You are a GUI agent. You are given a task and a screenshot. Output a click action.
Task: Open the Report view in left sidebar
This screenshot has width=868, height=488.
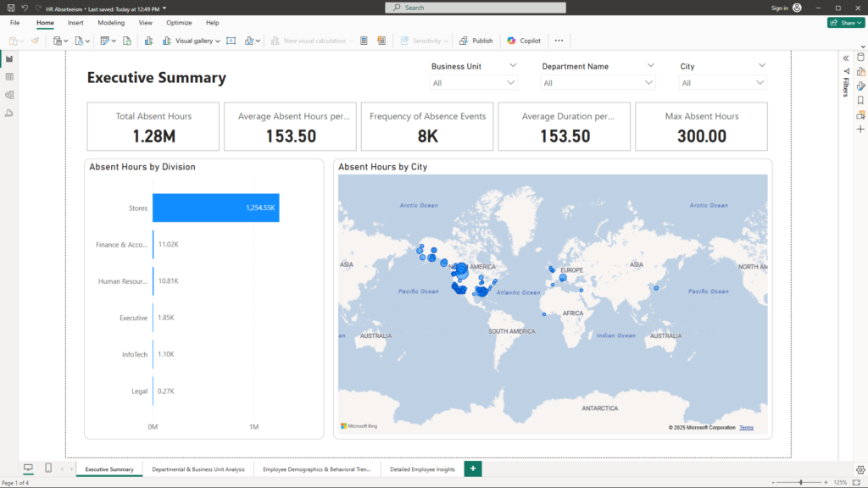pyautogui.click(x=9, y=58)
